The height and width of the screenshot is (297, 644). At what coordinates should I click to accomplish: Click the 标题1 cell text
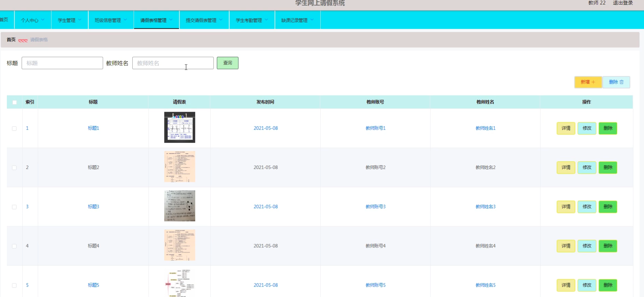pos(93,128)
